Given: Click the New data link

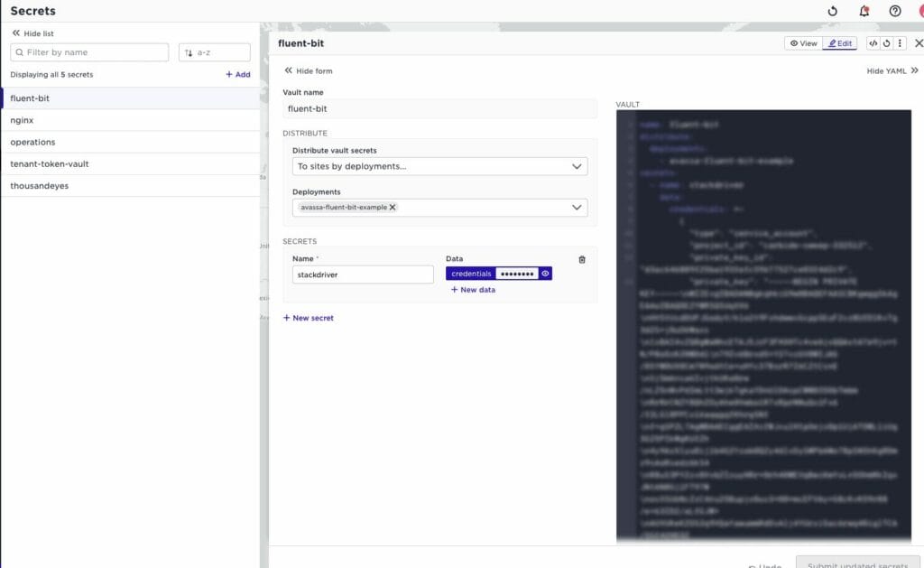Looking at the screenshot, I should [472, 290].
